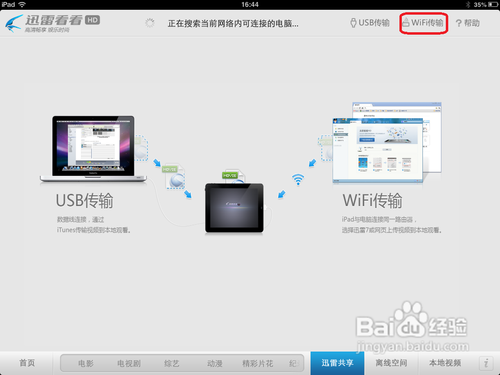
Task: Tap the MacBook laptop illustration
Action: pyautogui.click(x=93, y=149)
